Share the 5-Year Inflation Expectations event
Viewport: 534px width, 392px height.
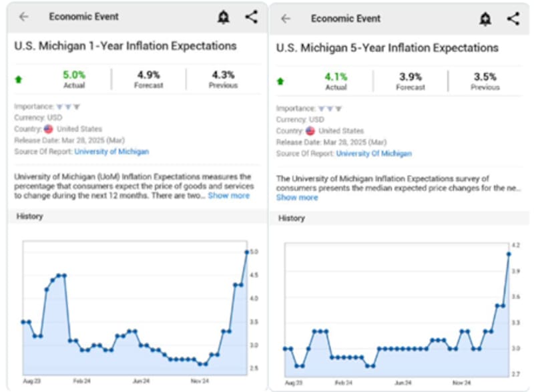pos(513,19)
